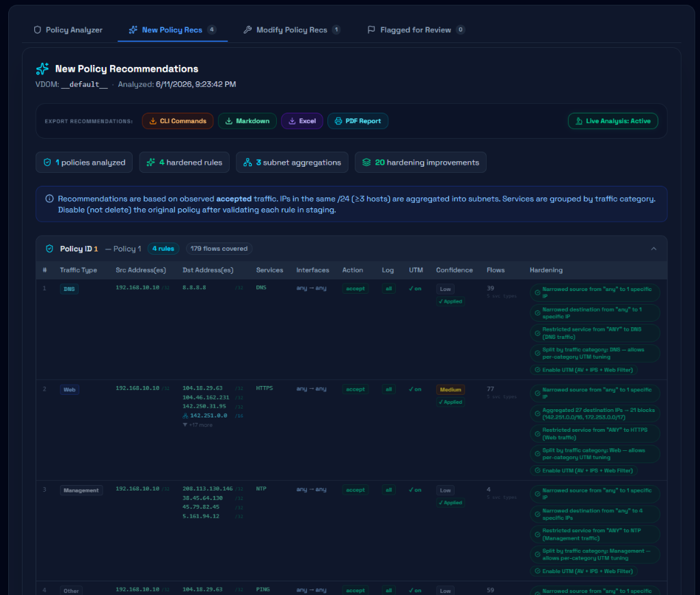Export recommendations to Excel
The height and width of the screenshot is (595, 700).
(x=302, y=121)
